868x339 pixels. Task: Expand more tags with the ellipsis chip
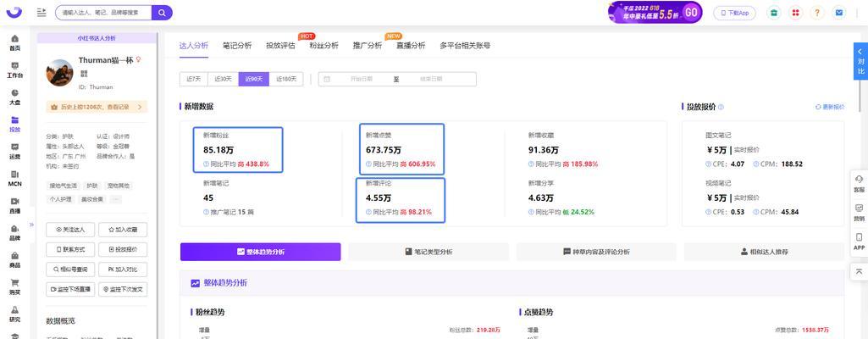(116, 199)
